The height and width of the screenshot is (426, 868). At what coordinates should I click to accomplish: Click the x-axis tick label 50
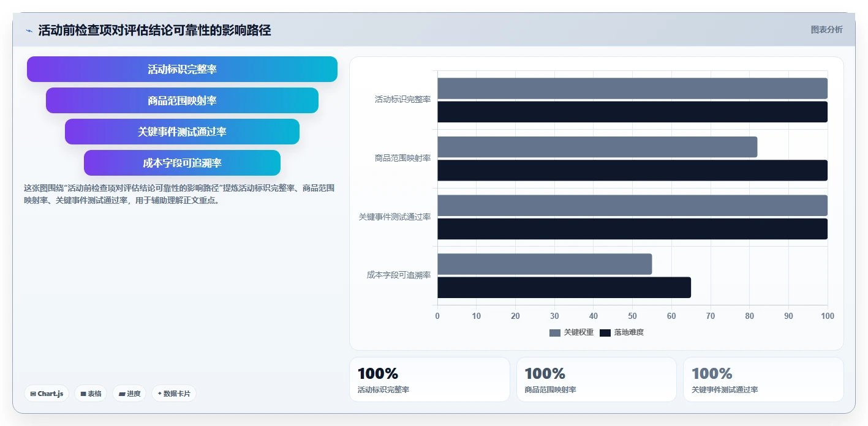click(632, 316)
